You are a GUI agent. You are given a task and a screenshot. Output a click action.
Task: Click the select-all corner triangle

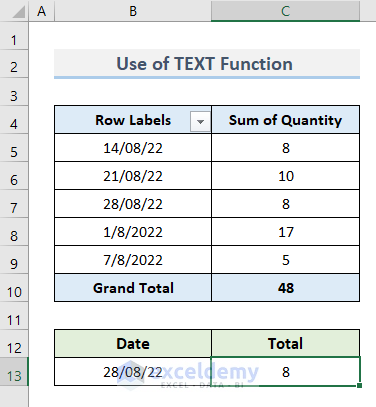(18, 12)
